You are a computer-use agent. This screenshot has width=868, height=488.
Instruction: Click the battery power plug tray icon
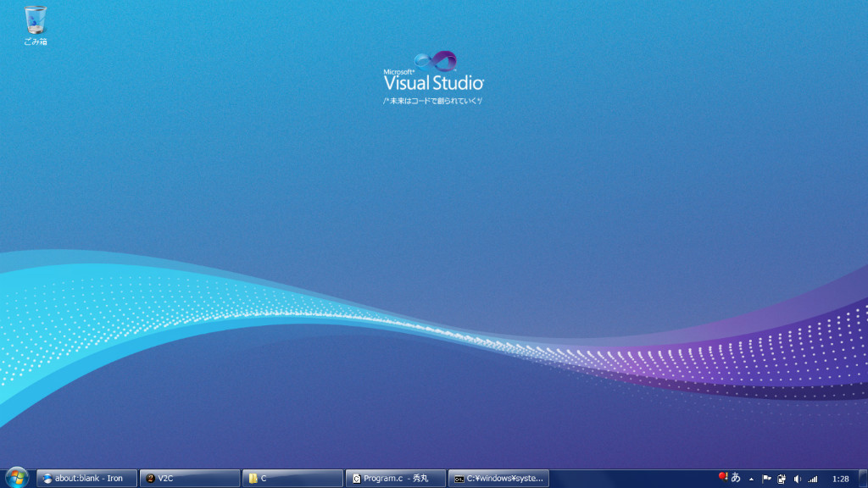click(782, 480)
